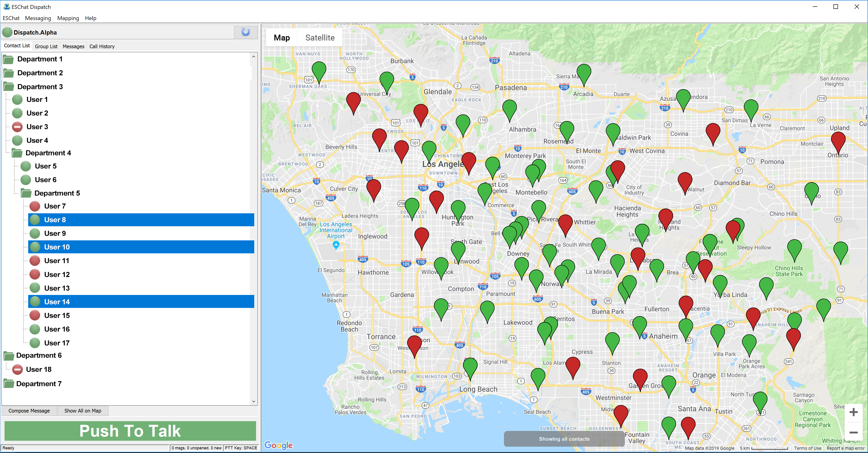Deselect highlighted User 14 in contact list
The width and height of the screenshot is (868, 453).
(x=57, y=302)
